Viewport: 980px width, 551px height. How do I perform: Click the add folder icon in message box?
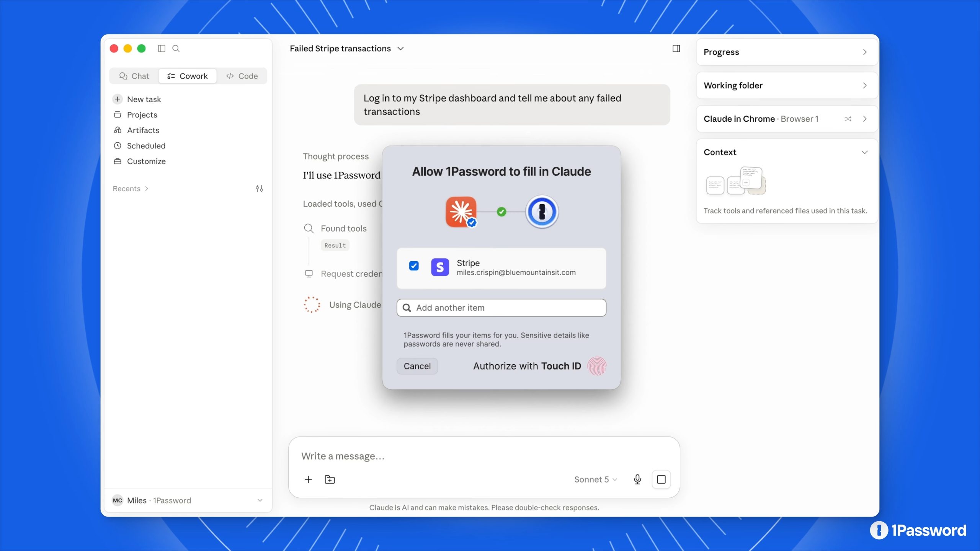coord(330,479)
